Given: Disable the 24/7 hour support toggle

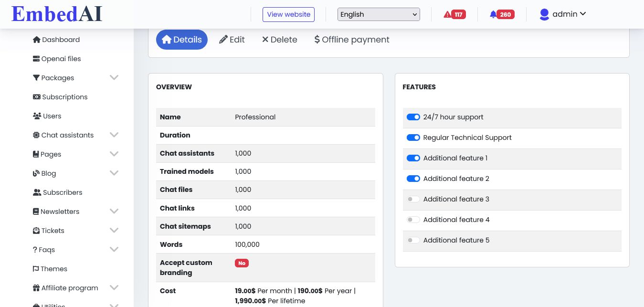Looking at the screenshot, I should (x=413, y=117).
